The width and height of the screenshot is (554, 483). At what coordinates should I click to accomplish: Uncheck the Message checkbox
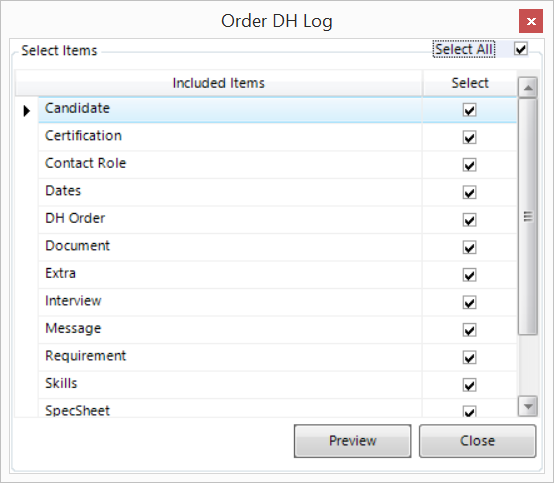469,330
